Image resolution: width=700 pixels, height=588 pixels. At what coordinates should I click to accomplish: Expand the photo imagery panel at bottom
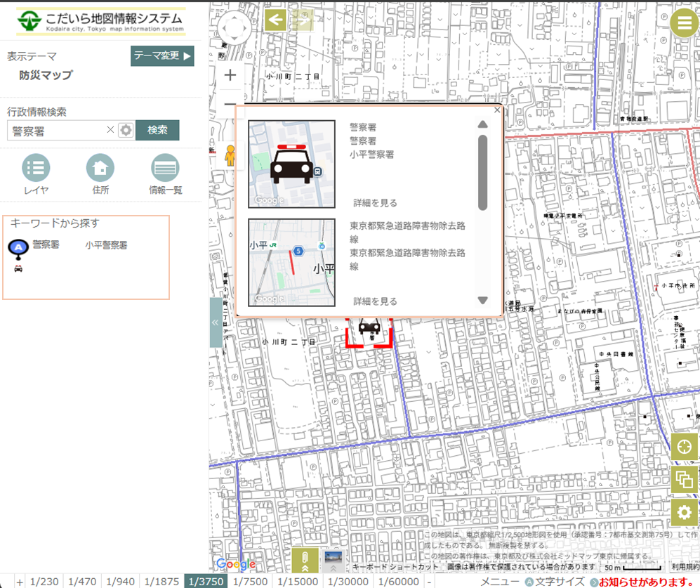[334, 560]
